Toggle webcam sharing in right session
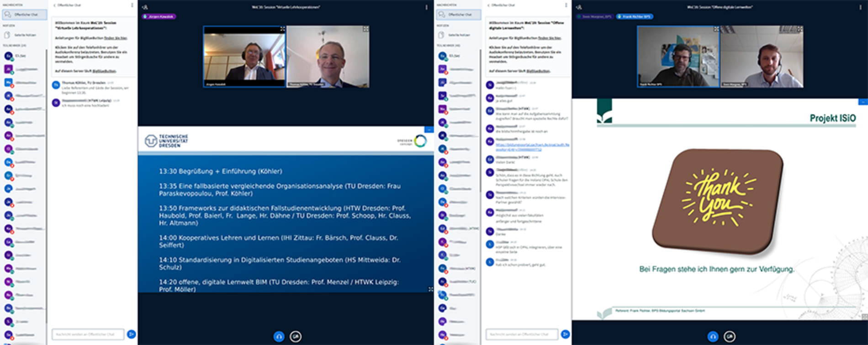This screenshot has height=345, width=868. (730, 336)
